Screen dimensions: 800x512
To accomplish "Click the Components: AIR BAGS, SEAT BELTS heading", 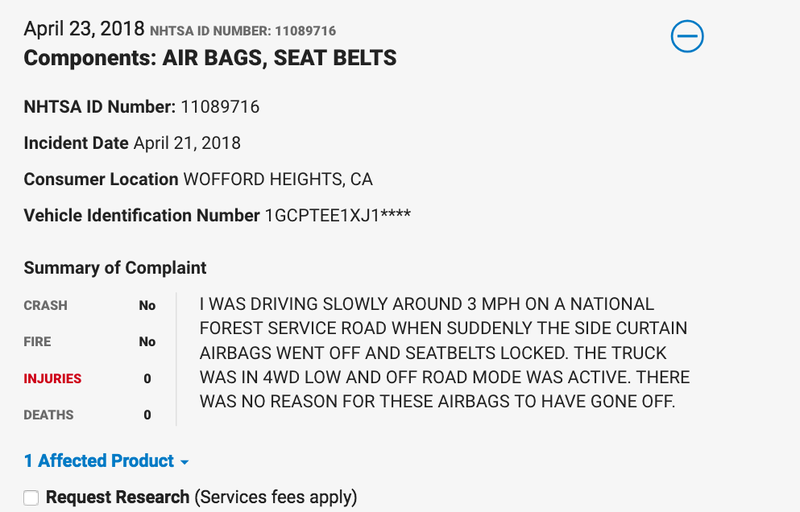I will [210, 58].
